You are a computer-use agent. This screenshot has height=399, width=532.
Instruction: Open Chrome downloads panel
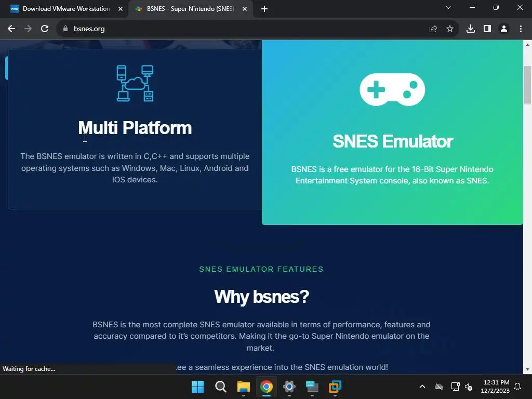click(470, 29)
